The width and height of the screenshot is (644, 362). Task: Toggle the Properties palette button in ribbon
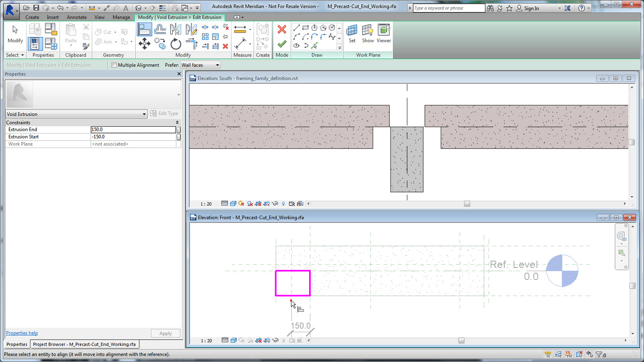pyautogui.click(x=35, y=43)
